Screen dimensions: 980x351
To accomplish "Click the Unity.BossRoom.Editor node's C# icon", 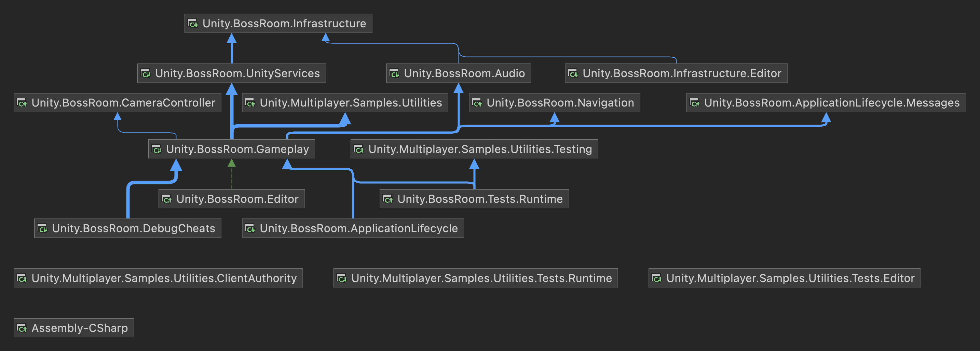I will point(167,199).
